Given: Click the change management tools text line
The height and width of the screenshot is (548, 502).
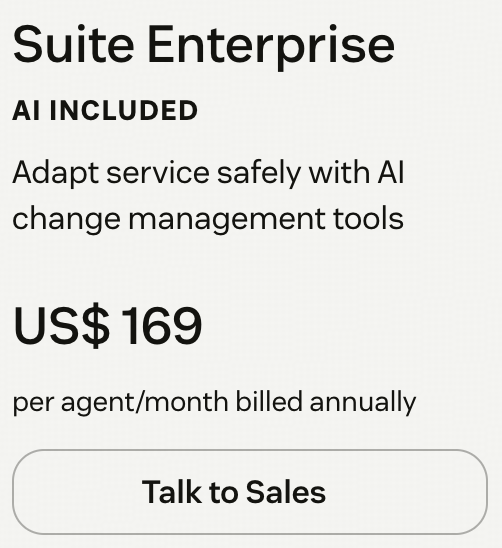Looking at the screenshot, I should click(208, 219).
